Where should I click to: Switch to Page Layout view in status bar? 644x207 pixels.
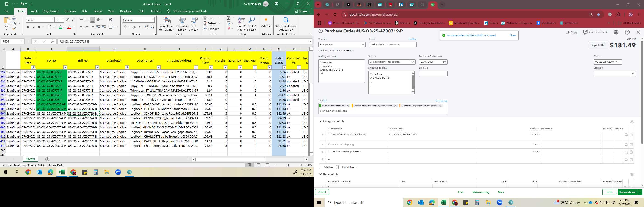coord(258,165)
